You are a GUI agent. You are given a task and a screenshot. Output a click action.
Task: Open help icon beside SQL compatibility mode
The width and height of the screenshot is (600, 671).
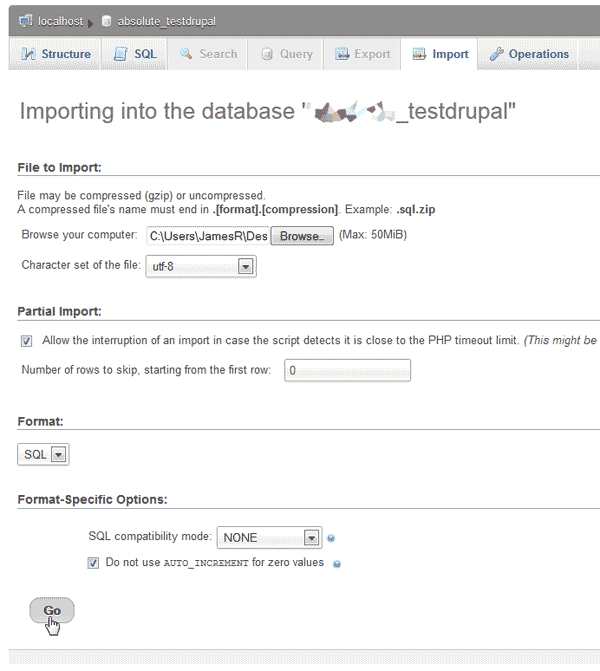click(331, 538)
